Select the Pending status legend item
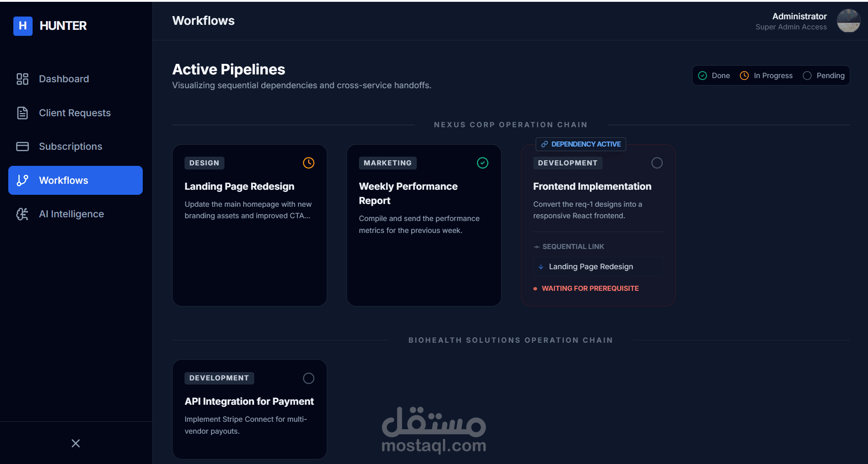This screenshot has height=464, width=868. click(x=824, y=76)
